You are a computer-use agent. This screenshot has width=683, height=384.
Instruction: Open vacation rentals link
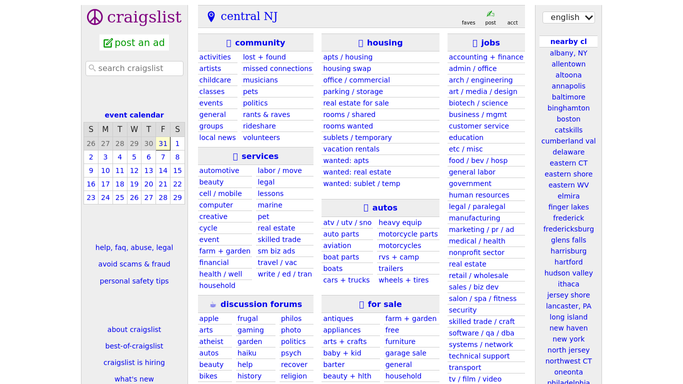click(351, 149)
